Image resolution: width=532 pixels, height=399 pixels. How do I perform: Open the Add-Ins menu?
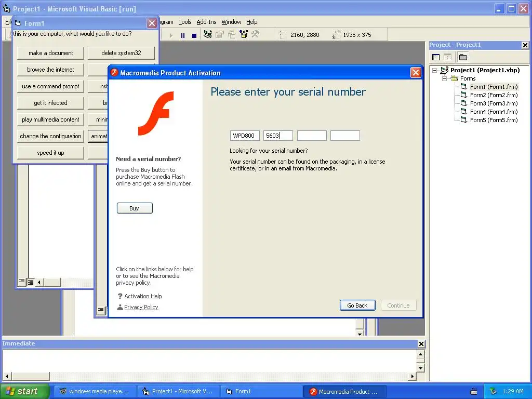206,22
